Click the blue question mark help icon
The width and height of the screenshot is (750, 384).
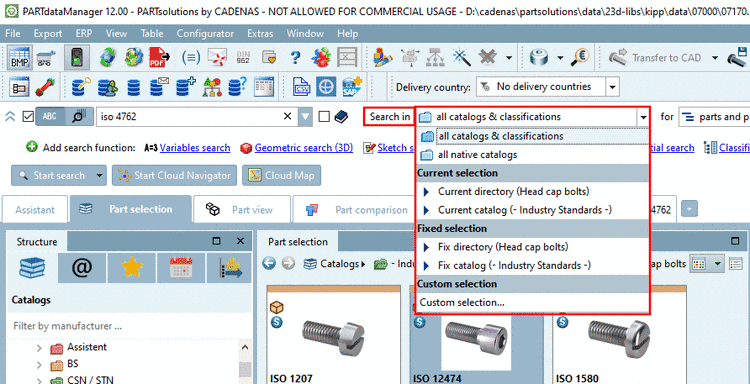coord(296,58)
